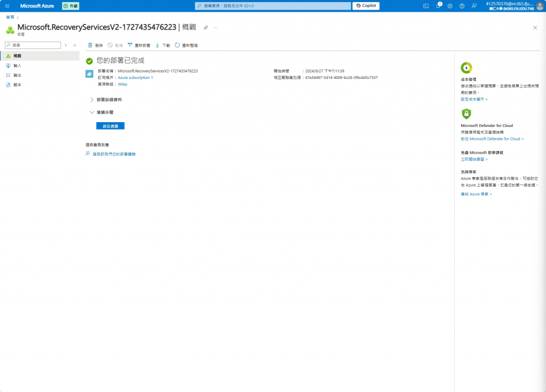
Task: Open the account avatar menu
Action: coord(540,6)
